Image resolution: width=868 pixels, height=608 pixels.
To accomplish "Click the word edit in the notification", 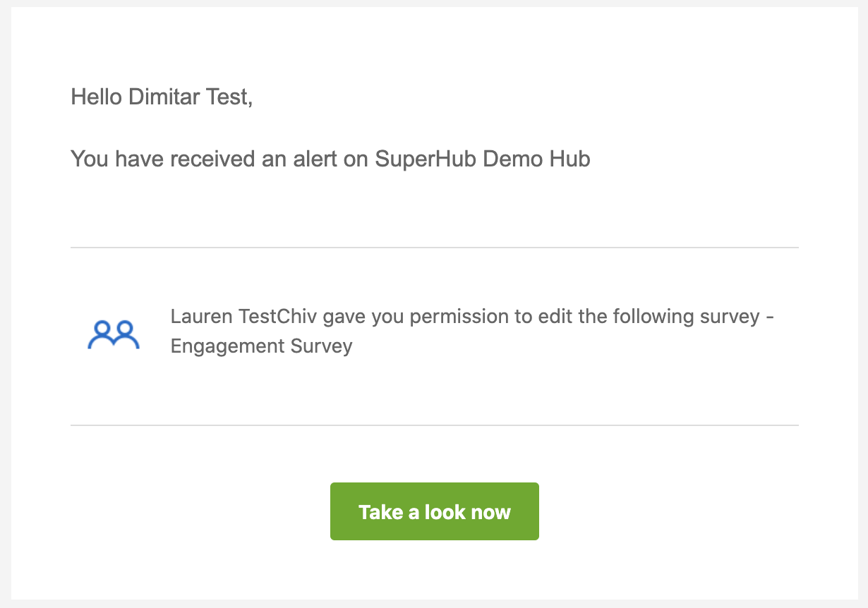I will click(x=553, y=316).
